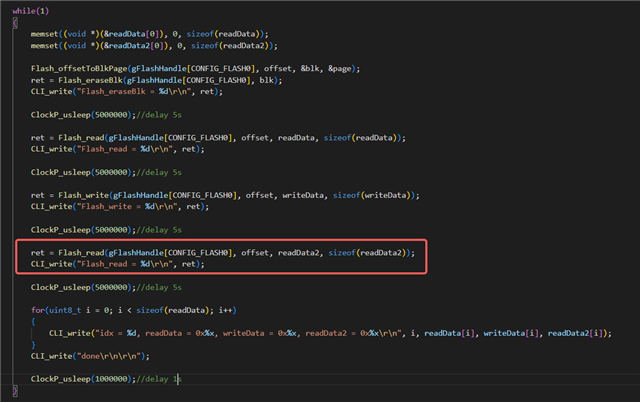Image resolution: width=640 pixels, height=402 pixels.
Task: Click the ret = Flash_write line
Action: click(x=225, y=195)
